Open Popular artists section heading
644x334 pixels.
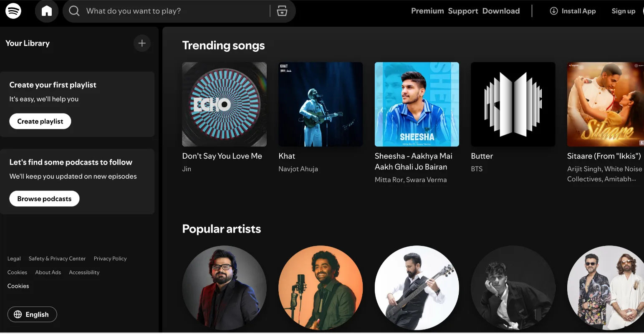click(222, 229)
